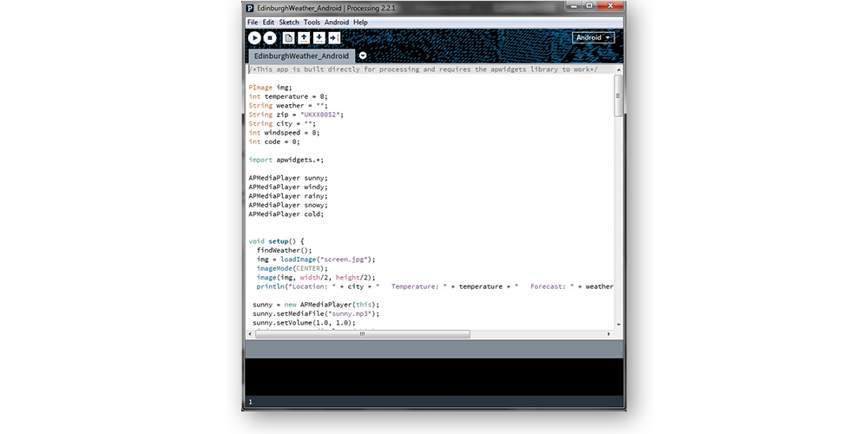Open the Android menu
The image size is (868, 434).
click(x=337, y=23)
